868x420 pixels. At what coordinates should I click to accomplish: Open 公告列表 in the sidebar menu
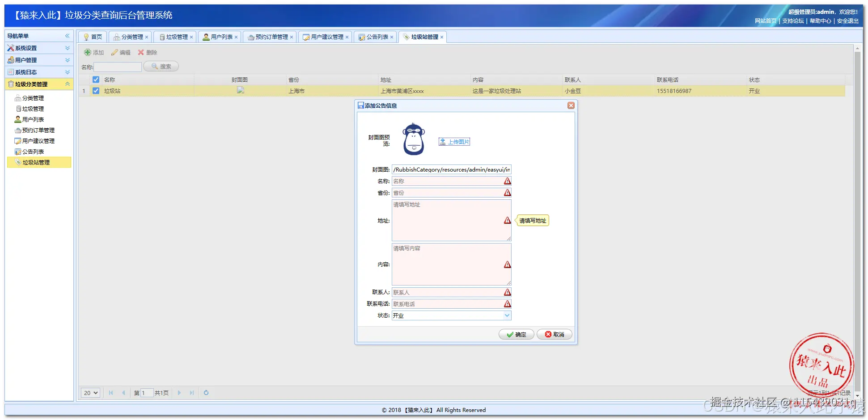[33, 152]
